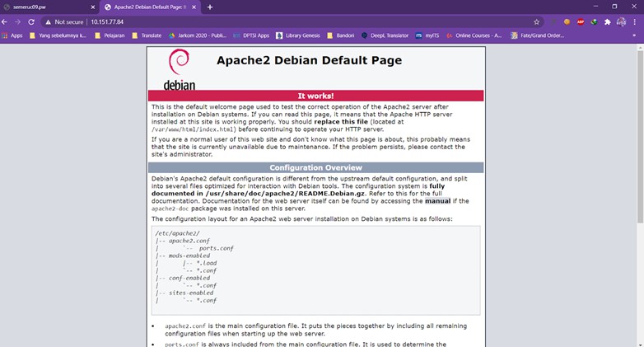Follow the manual link in the page
This screenshot has width=644, height=347.
coord(437,201)
